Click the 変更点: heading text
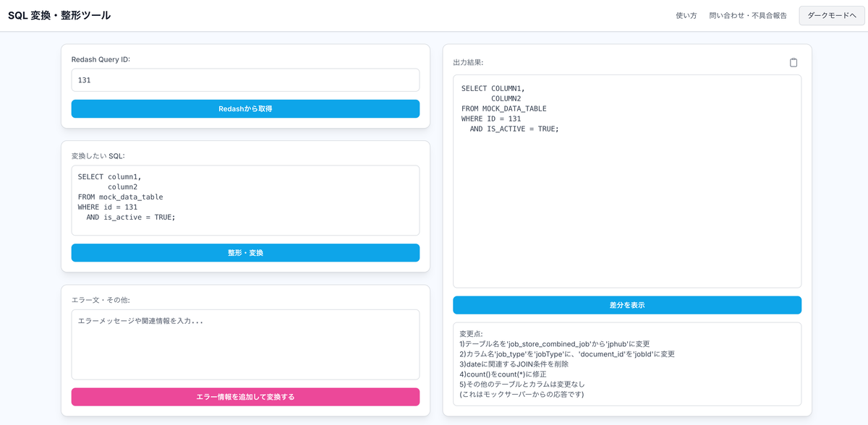The image size is (868, 425). point(471,334)
